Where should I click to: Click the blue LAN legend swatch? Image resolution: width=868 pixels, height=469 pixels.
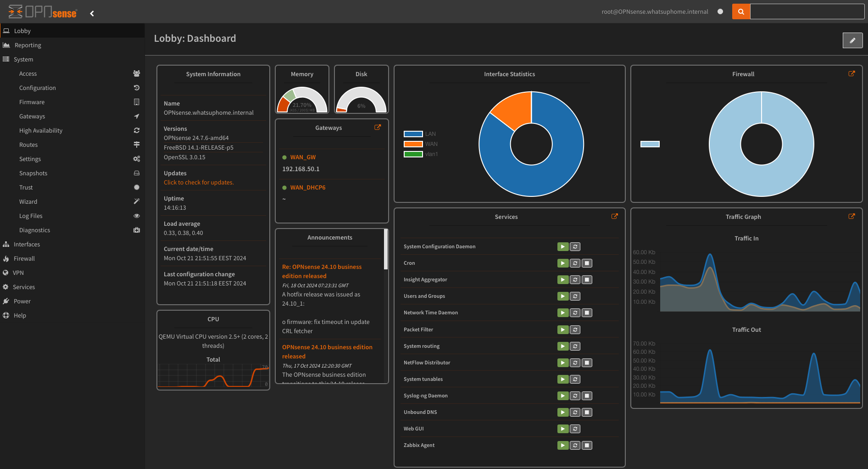pos(412,134)
